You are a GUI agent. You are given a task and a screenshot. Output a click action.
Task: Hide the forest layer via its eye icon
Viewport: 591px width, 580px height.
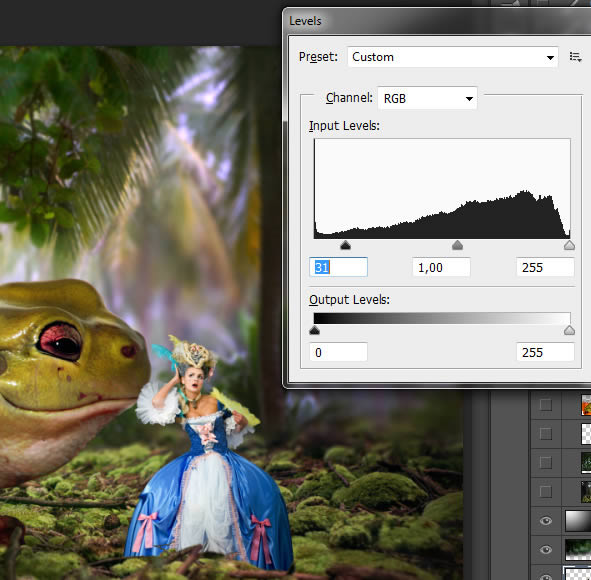pyautogui.click(x=546, y=550)
